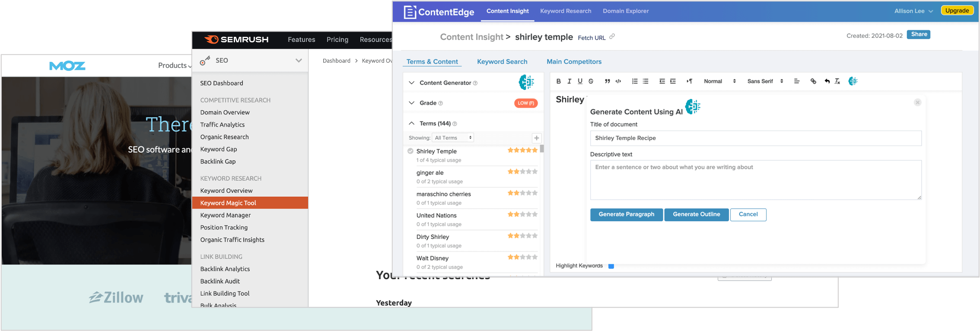980x331 pixels.
Task: Decrease indent with the outdent icon
Action: tap(662, 81)
